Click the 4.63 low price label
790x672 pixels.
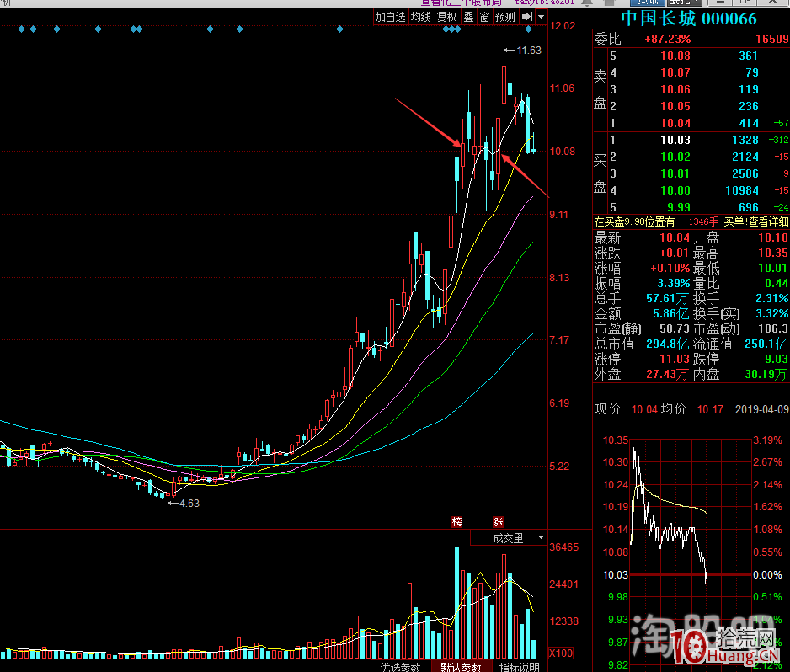point(189,504)
